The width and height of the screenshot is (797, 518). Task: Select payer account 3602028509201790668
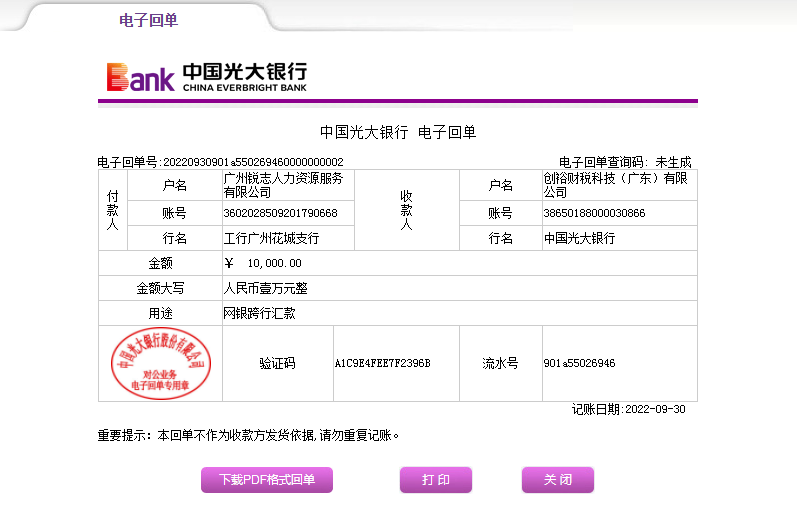pyautogui.click(x=281, y=213)
